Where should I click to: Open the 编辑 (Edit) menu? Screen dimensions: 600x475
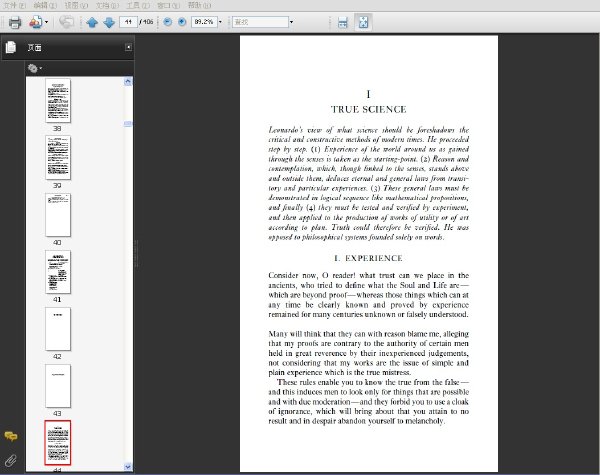(x=45, y=5)
